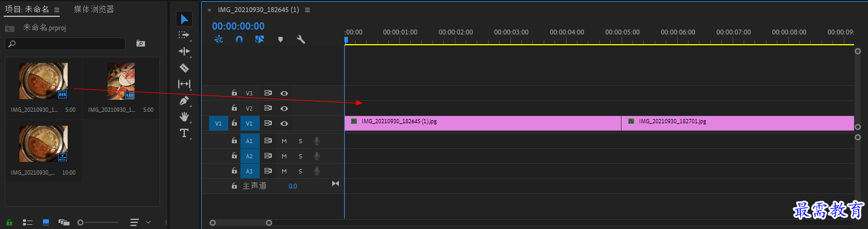Select the Hand tool
868x229 pixels.
[x=184, y=116]
